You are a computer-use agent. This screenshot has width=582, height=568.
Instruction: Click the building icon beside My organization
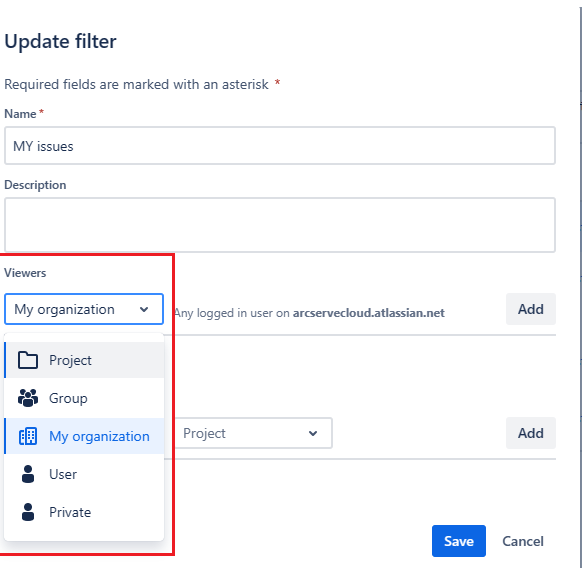(28, 436)
